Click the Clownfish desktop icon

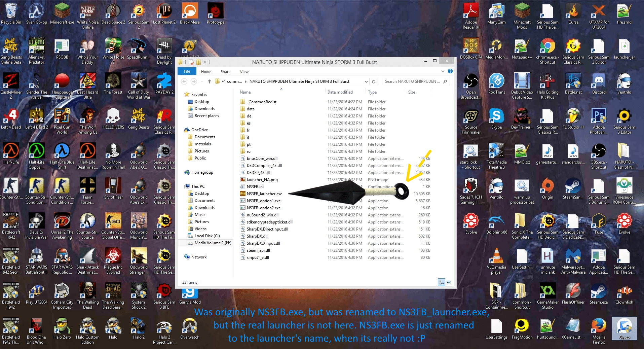(x=624, y=293)
